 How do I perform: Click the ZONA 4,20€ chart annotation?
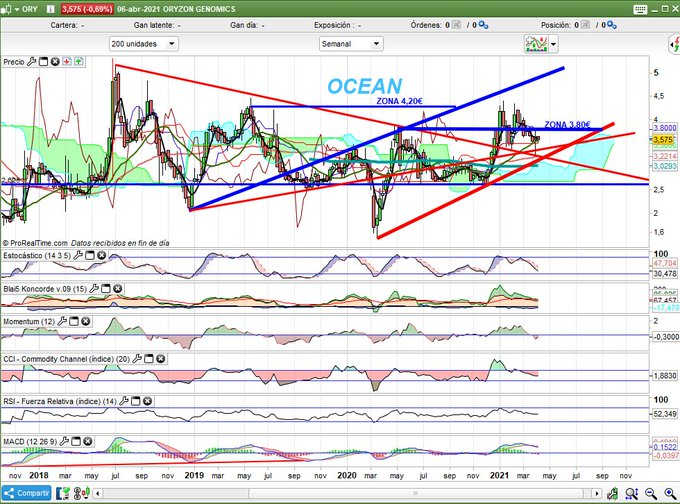click(399, 101)
